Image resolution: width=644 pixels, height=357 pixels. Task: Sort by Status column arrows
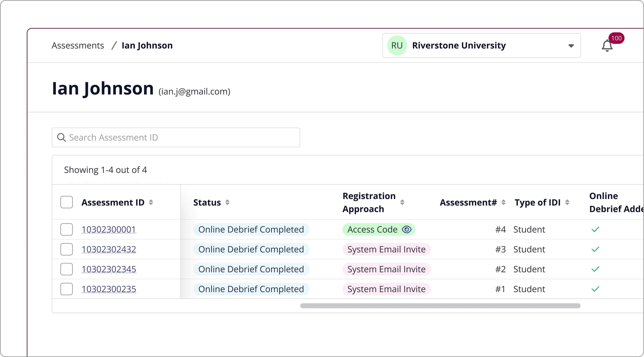(227, 202)
